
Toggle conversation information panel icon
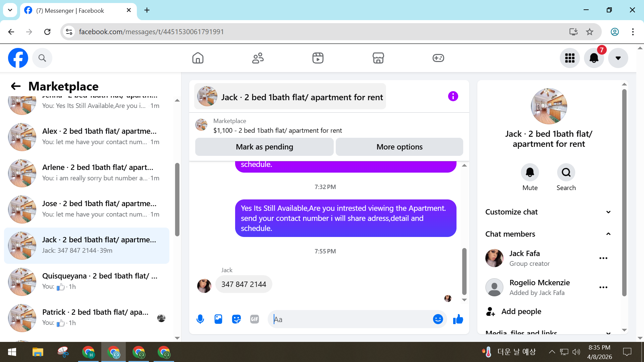(453, 96)
